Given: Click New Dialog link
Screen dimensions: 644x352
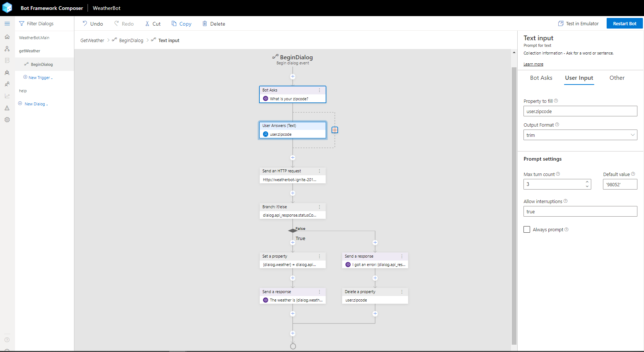Looking at the screenshot, I should 33,104.
